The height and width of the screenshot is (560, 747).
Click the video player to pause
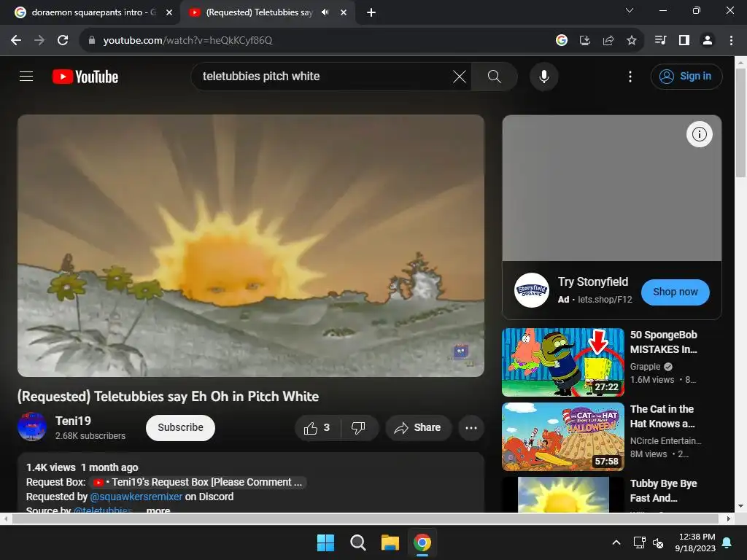click(251, 246)
